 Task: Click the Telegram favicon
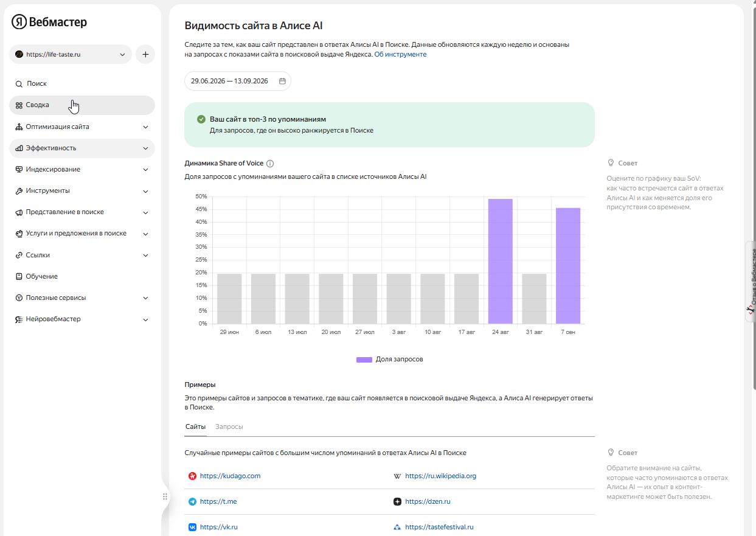pos(192,501)
